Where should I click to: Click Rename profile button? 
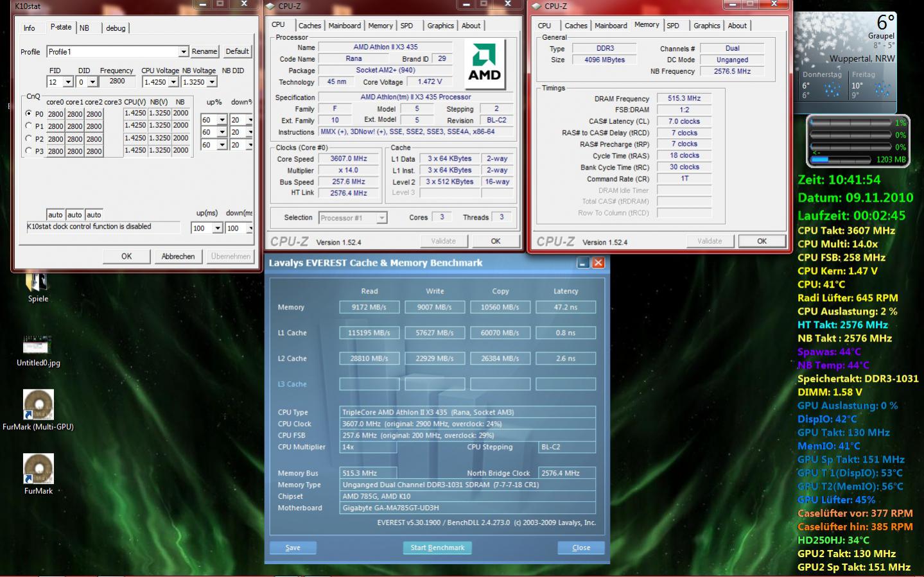(x=204, y=51)
